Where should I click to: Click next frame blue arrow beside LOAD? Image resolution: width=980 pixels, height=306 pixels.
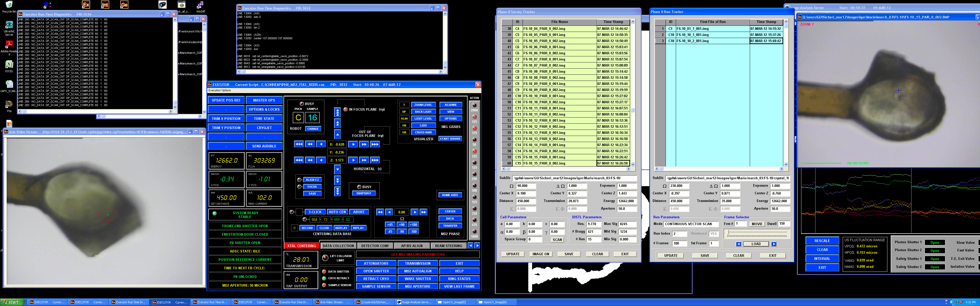(x=774, y=244)
